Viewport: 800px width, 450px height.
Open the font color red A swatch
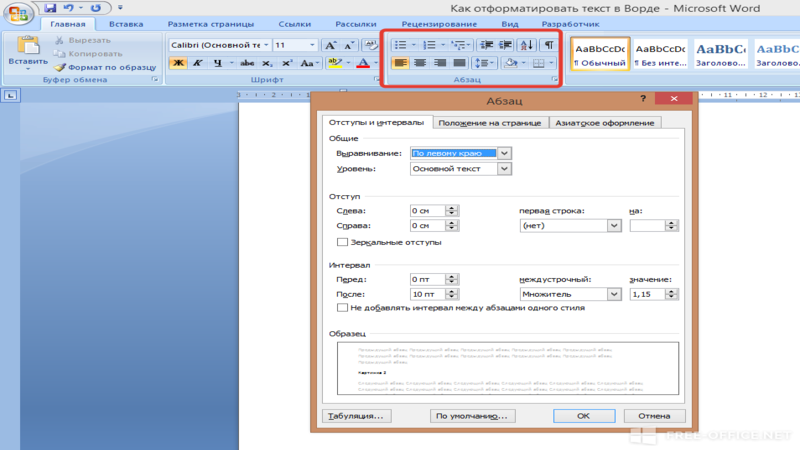click(x=363, y=63)
